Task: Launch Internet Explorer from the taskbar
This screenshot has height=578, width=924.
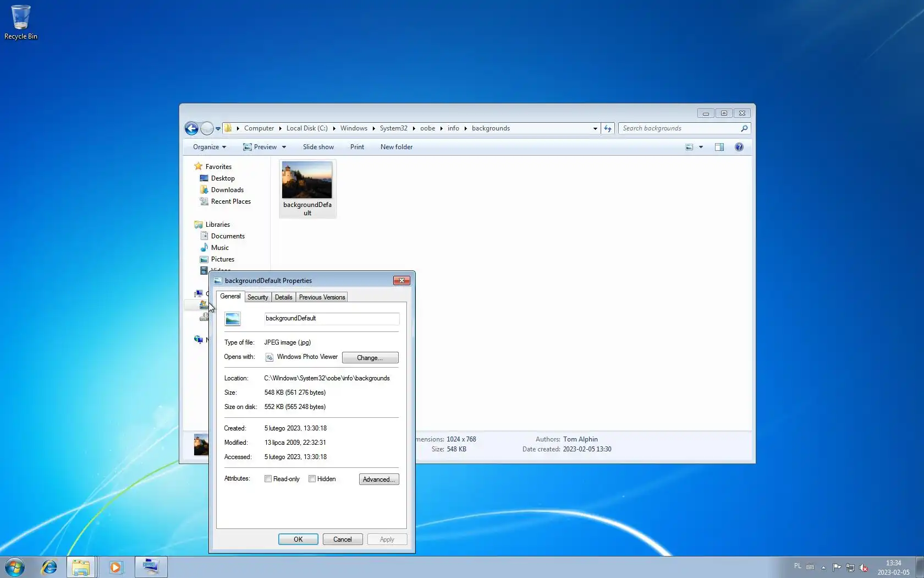Action: [49, 567]
